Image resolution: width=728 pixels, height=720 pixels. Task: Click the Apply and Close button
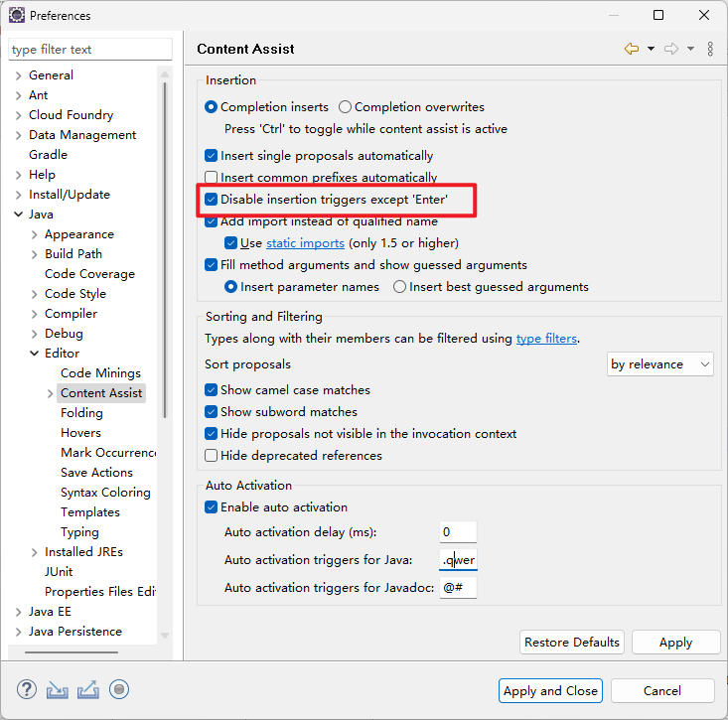pyautogui.click(x=550, y=691)
